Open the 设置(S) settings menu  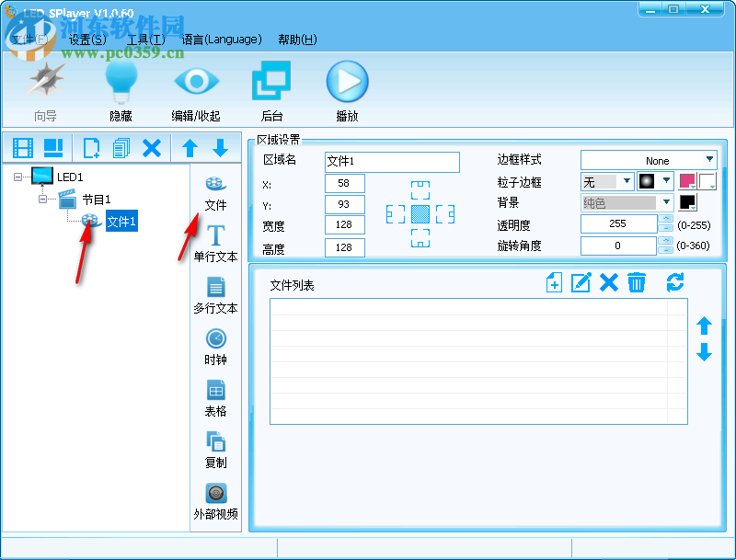pyautogui.click(x=84, y=40)
